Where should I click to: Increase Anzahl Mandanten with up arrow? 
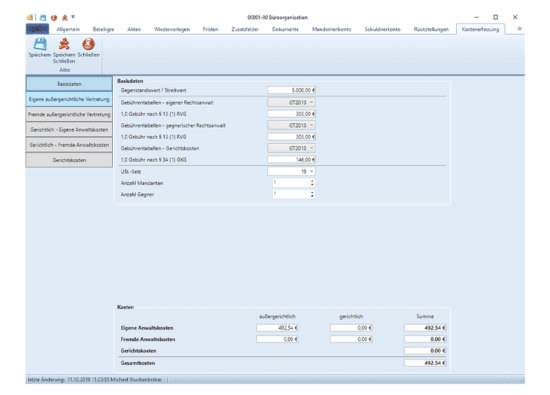[x=312, y=181]
